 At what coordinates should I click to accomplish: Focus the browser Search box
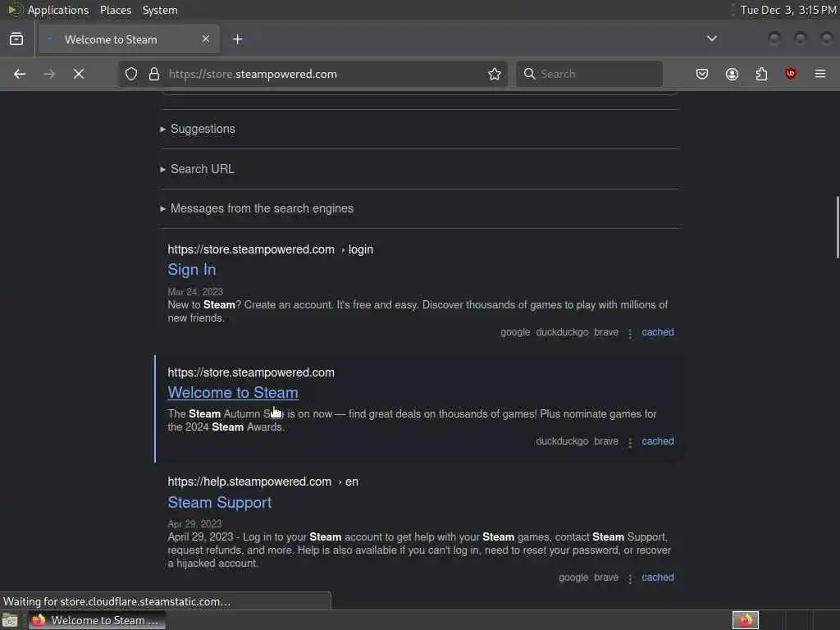click(x=589, y=74)
